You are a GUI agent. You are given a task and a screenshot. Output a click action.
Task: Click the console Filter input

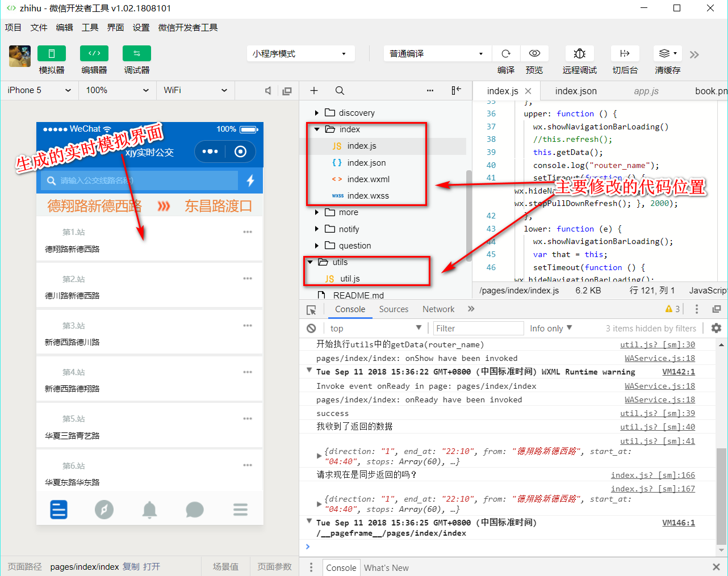click(x=478, y=328)
